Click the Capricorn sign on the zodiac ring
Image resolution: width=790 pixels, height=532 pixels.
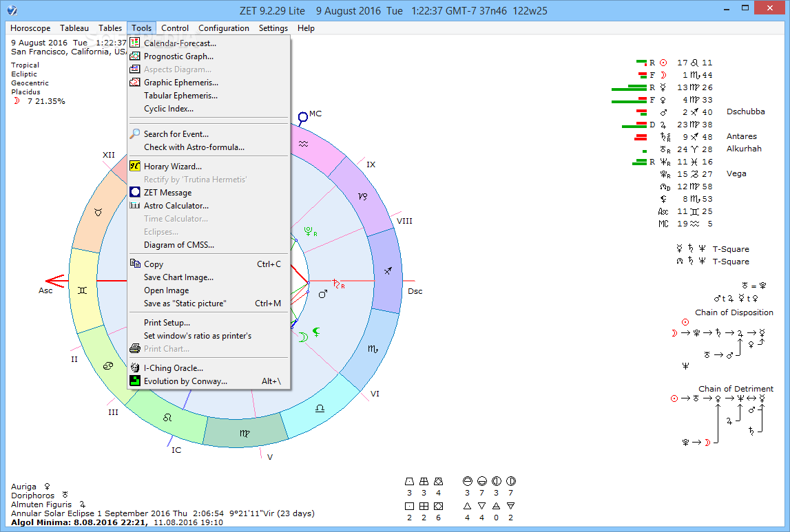point(363,196)
